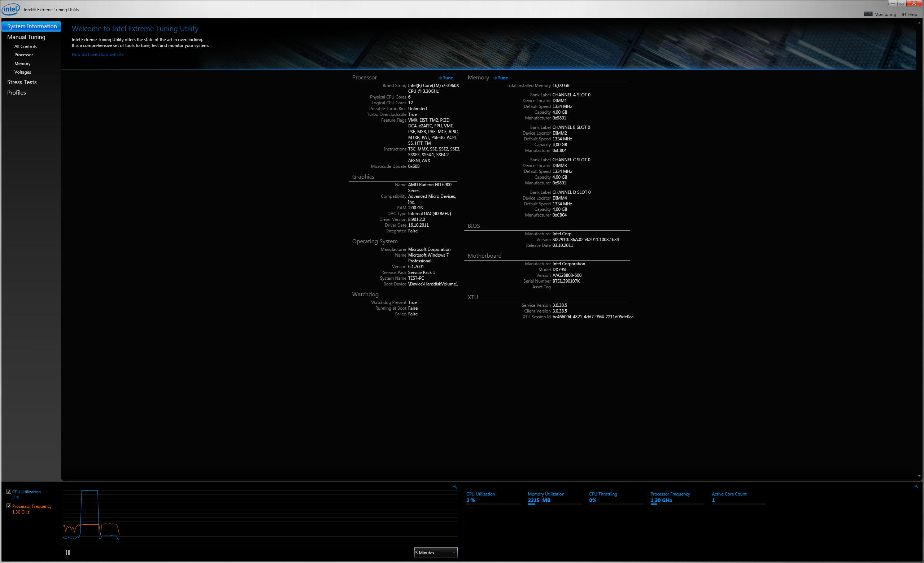The width and height of the screenshot is (924, 563).
Task: Click the 'Welcome to Intel Extreme Tuning Utility' heading
Action: [x=135, y=29]
